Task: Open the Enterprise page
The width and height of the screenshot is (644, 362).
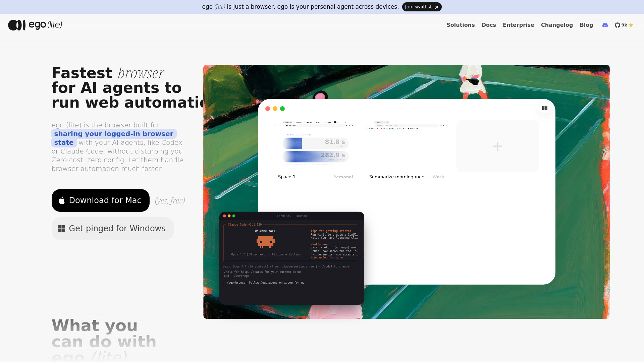Action: coord(518,25)
